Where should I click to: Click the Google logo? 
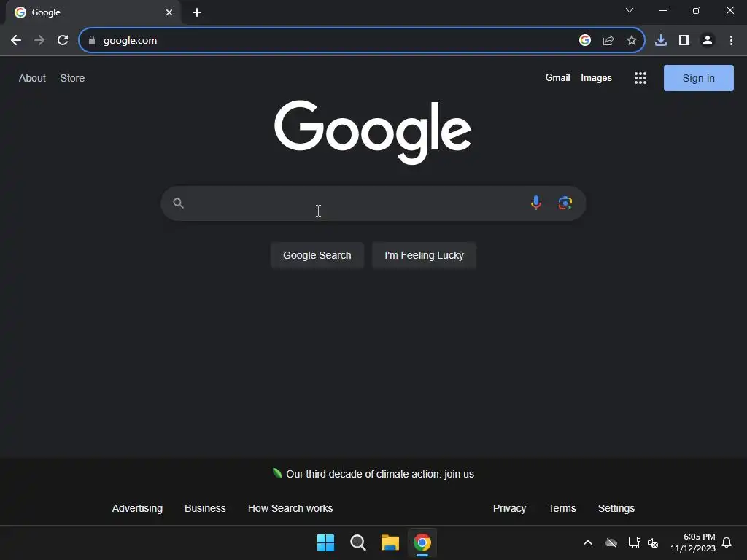[373, 132]
